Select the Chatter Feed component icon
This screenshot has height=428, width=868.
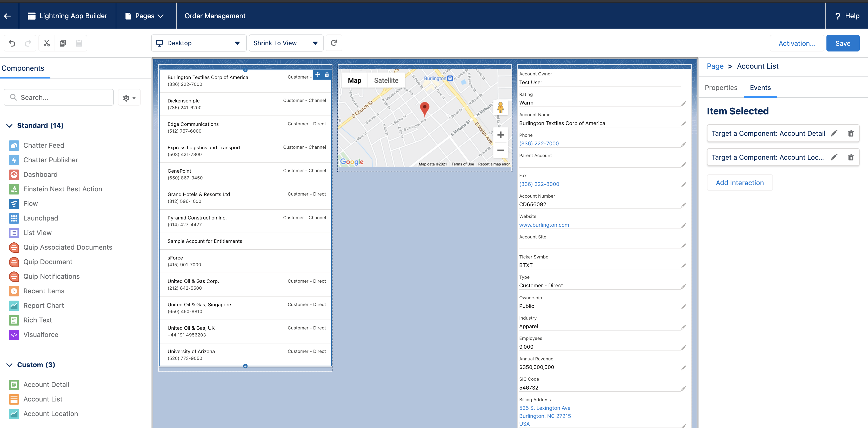[x=14, y=145]
